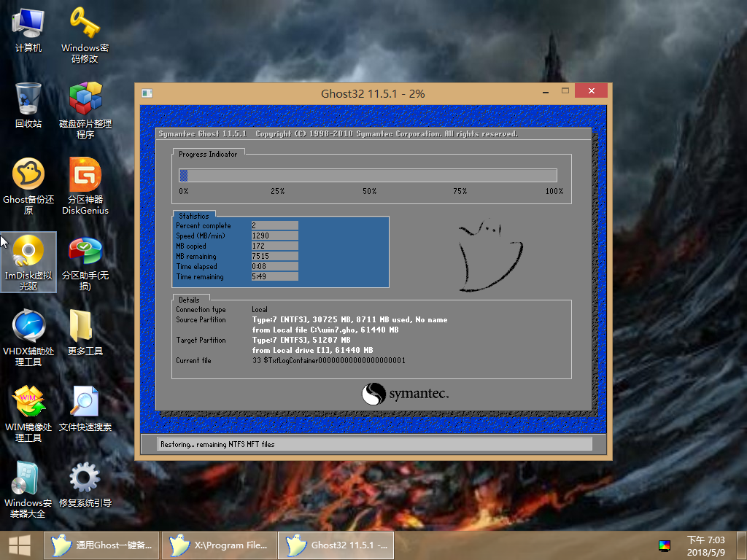This screenshot has width=747, height=560.
Task: Click the Current file $TxfLogContainer text
Action: tap(329, 360)
